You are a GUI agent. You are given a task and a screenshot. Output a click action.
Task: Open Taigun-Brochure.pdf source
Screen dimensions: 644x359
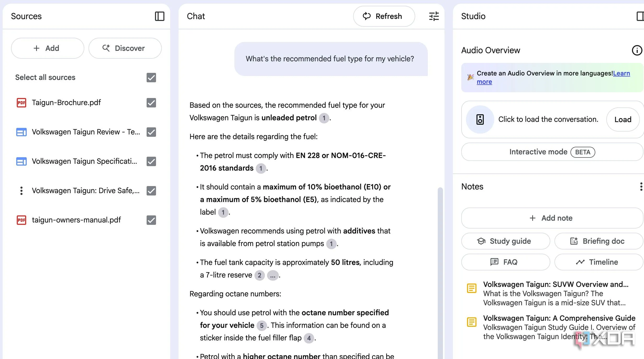[x=66, y=102]
